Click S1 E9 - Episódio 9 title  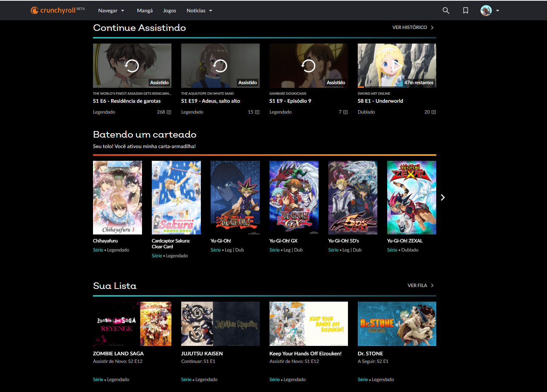pyautogui.click(x=290, y=101)
